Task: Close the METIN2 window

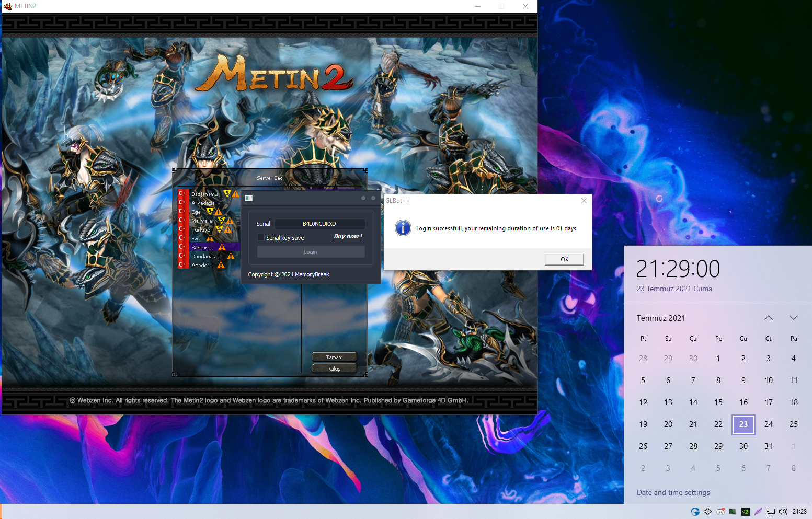Action: (525, 6)
